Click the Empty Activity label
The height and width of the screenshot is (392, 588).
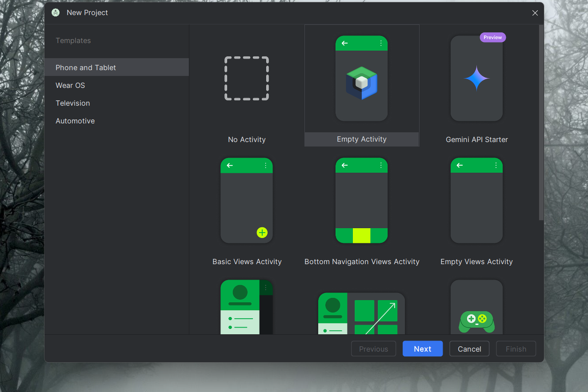(x=362, y=139)
